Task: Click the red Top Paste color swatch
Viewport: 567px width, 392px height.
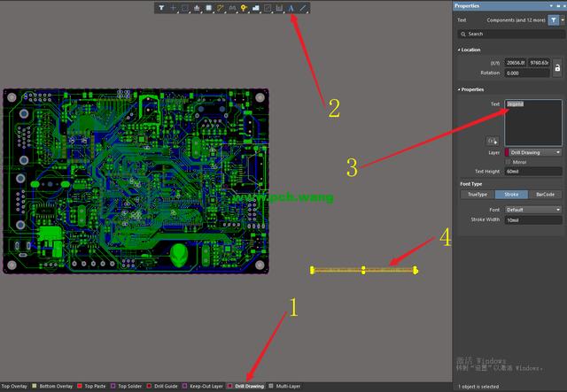Action: click(x=80, y=386)
